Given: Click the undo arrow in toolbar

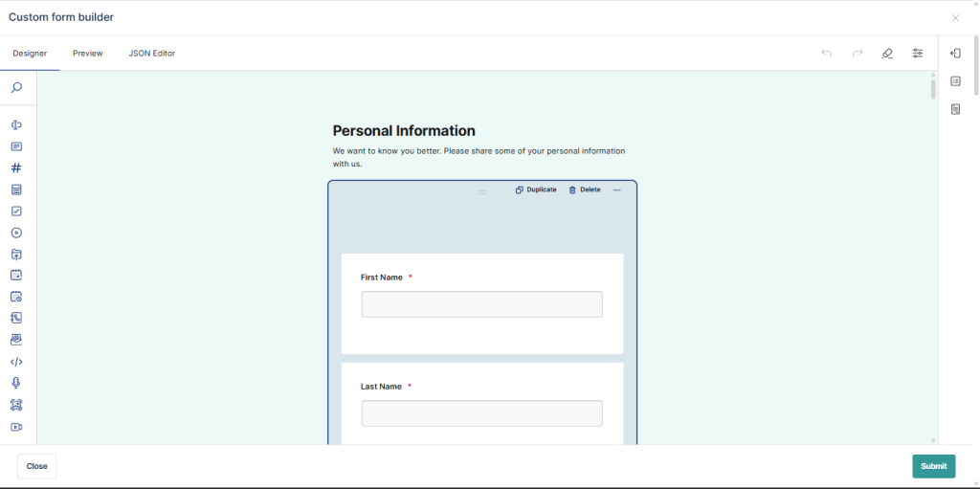Looking at the screenshot, I should click(826, 54).
